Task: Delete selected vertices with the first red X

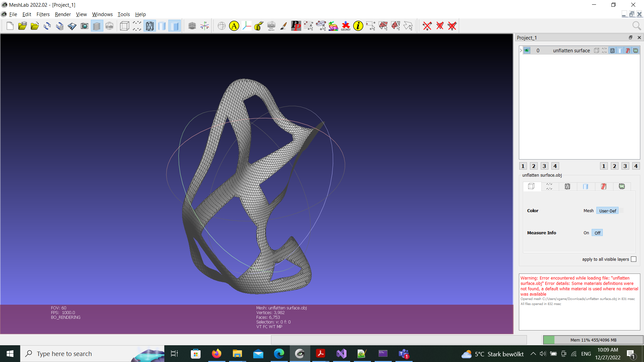Action: (427, 26)
